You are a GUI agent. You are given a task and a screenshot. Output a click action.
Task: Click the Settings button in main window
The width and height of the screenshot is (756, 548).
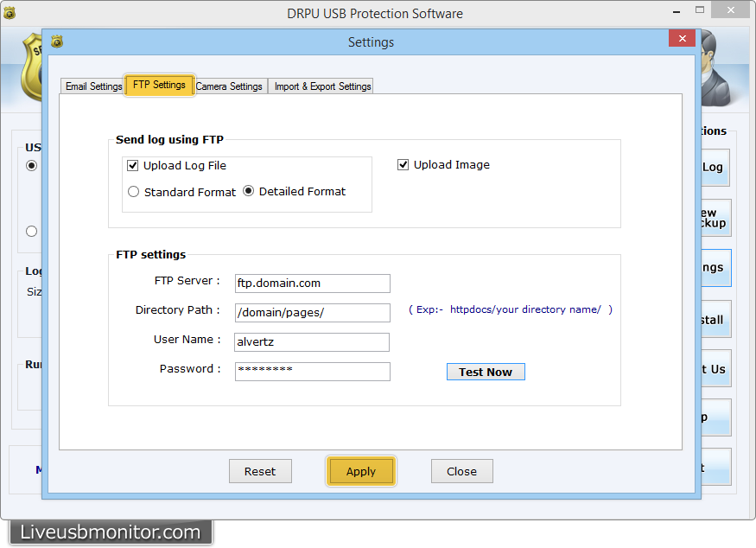716,268
